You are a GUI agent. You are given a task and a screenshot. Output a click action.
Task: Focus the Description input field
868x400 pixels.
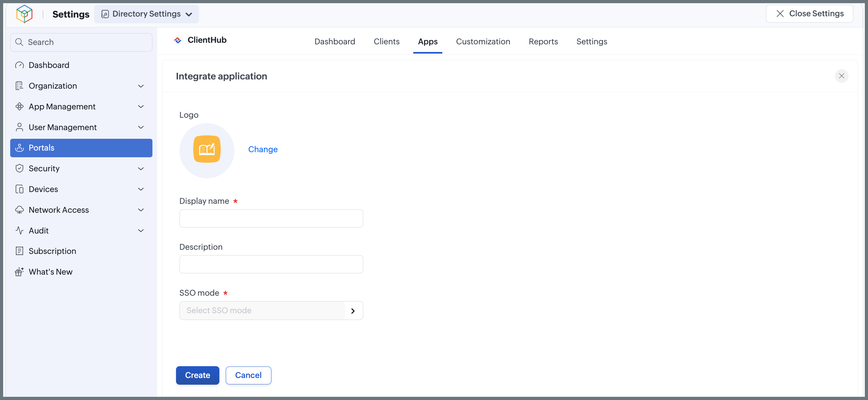[271, 264]
